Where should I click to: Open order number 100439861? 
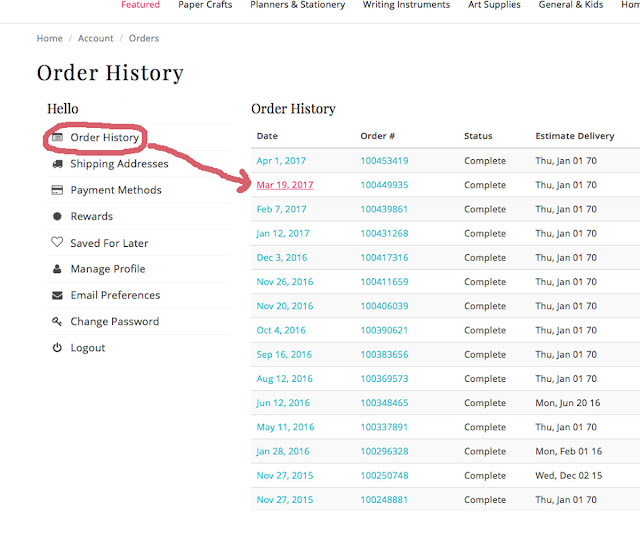click(384, 209)
